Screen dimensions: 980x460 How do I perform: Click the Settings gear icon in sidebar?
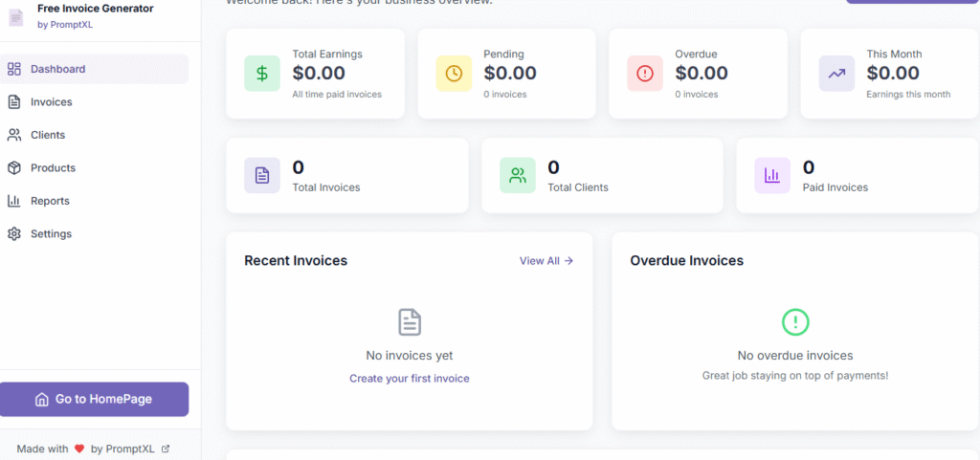13,234
